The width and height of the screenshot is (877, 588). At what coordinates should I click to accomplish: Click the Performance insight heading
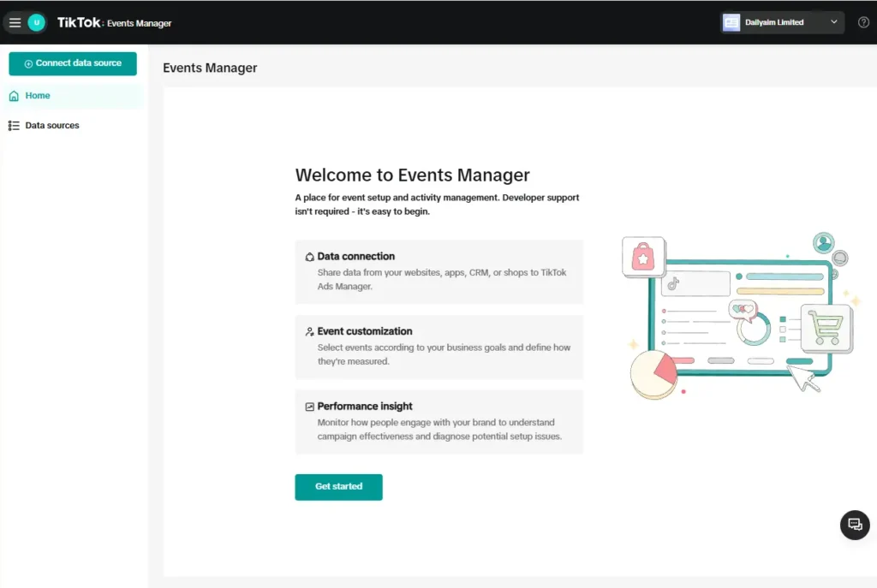click(365, 407)
